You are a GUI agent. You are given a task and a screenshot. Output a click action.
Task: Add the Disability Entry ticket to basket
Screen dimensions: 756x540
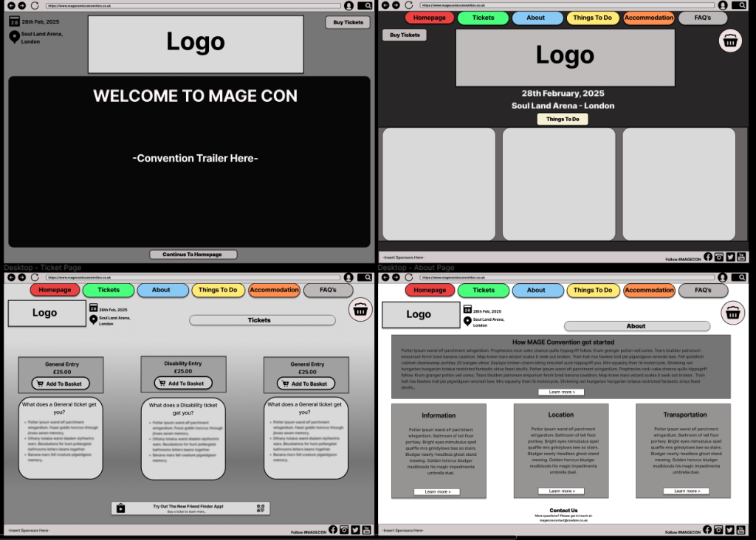(x=183, y=384)
